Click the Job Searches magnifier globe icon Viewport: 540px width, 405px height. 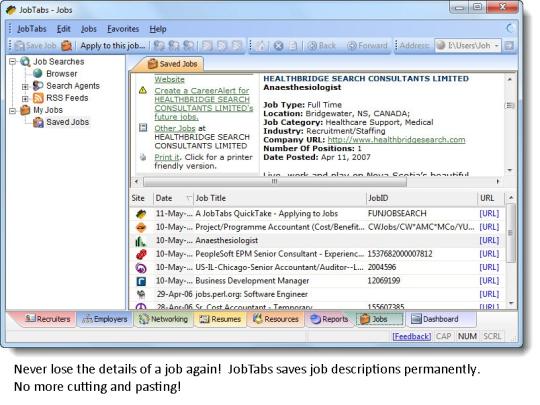[25, 62]
